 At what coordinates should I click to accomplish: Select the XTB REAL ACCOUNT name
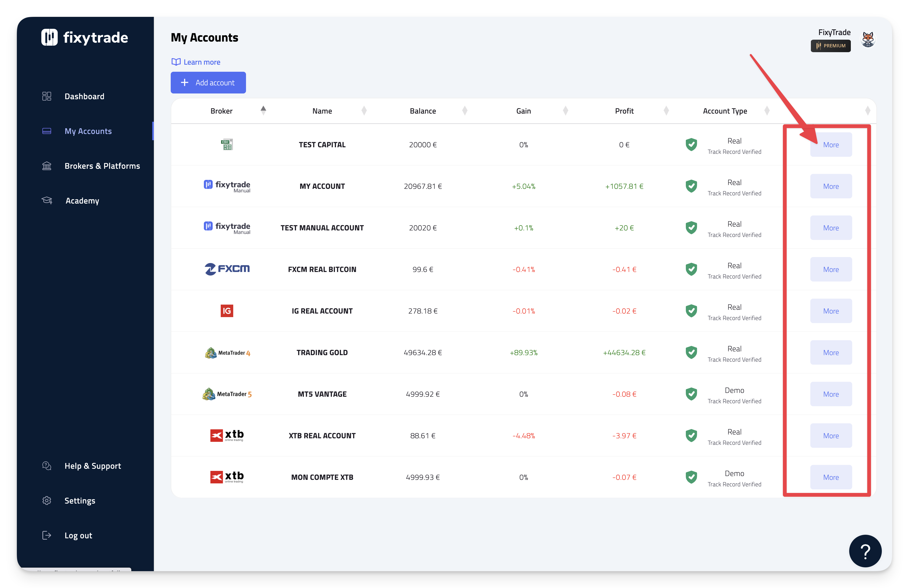coord(322,436)
